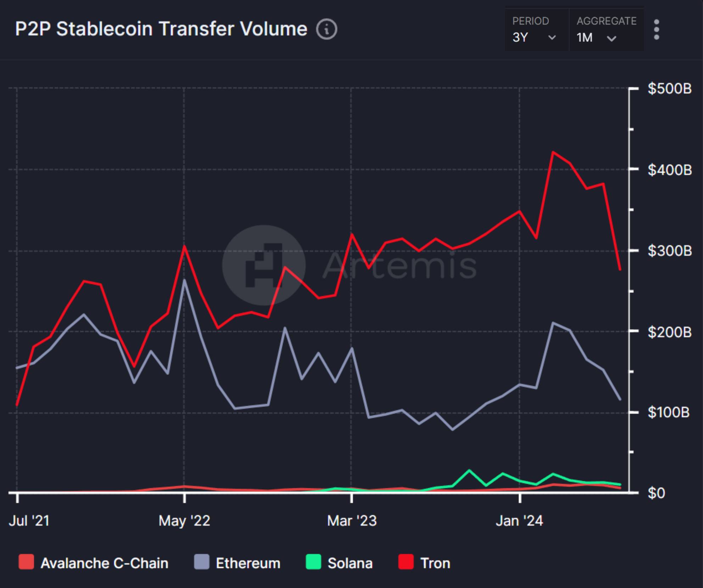Click the Tron red color swatch
This screenshot has height=588, width=703.
tap(406, 562)
